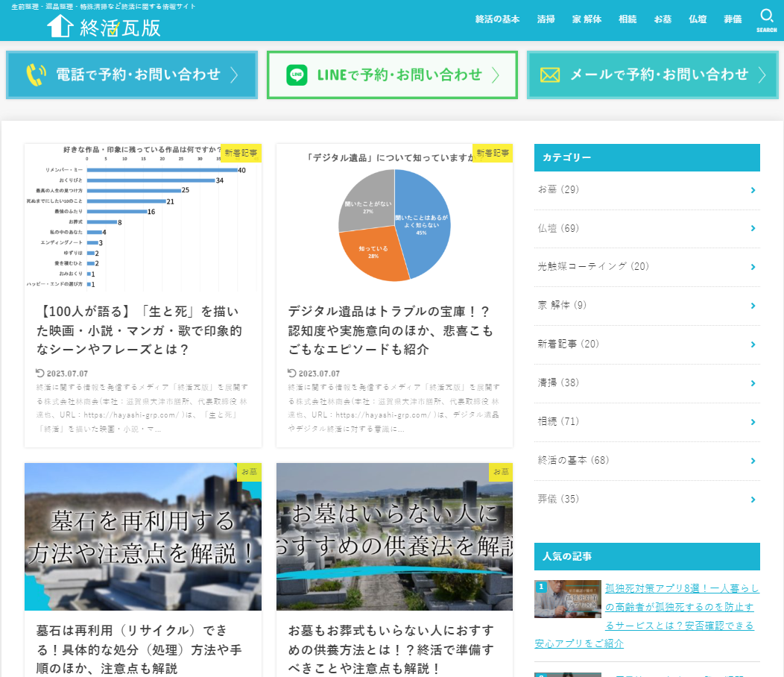Open the デジタル遺品 article title
This screenshot has height=677, width=784.
391,330
